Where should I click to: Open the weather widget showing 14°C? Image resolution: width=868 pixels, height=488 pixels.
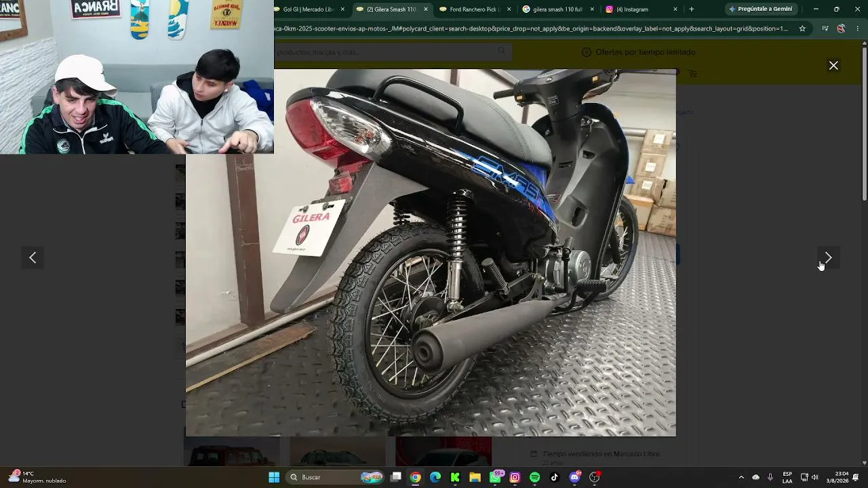coord(38,477)
